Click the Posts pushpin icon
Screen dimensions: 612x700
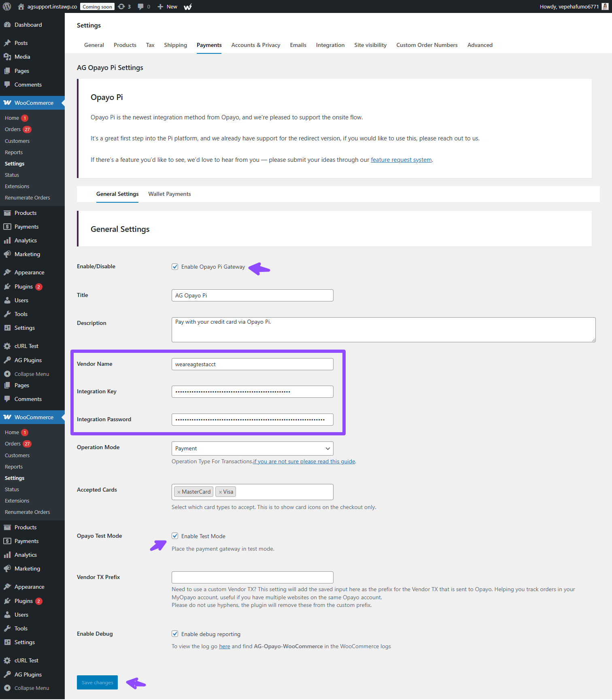click(x=7, y=43)
